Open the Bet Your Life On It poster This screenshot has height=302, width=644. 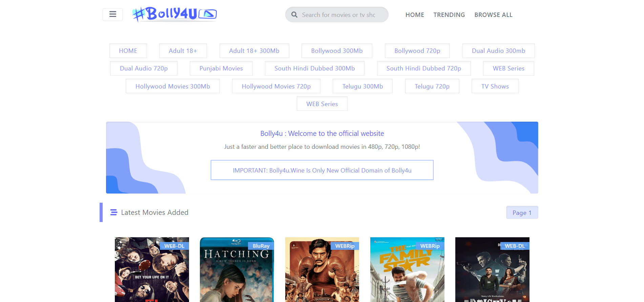click(x=152, y=269)
